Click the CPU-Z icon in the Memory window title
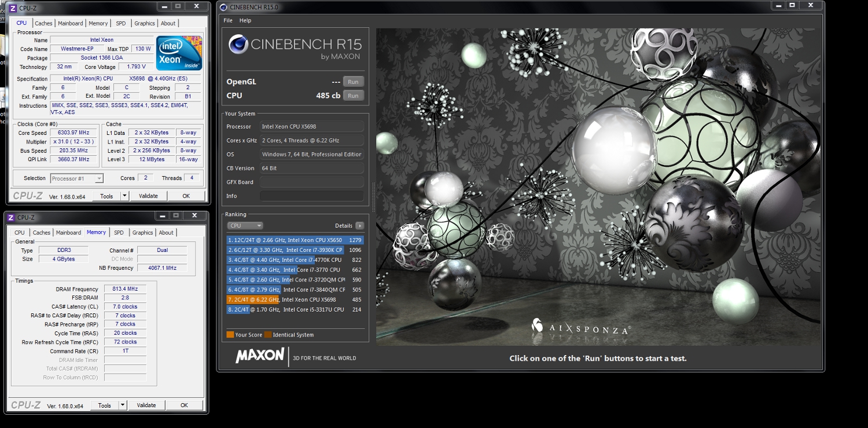 11,218
